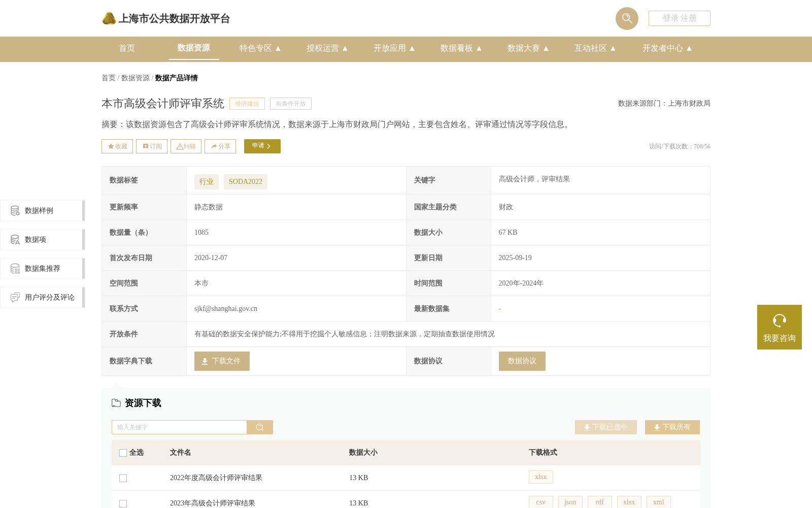Expand the 开放应用 menu
This screenshot has width=812, height=508.
pos(394,48)
